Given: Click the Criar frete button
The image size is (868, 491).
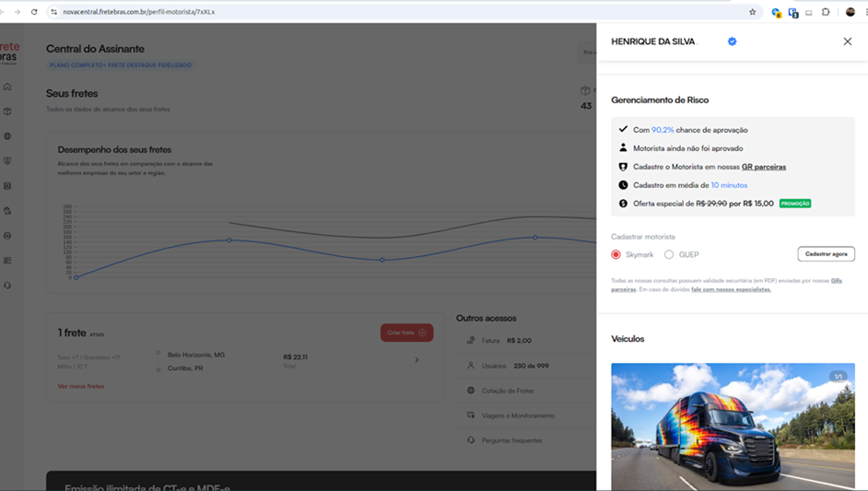Looking at the screenshot, I should pos(406,333).
